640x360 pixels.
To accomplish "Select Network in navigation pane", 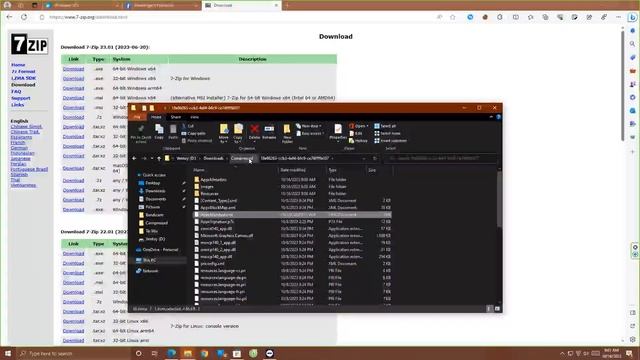I will point(150,271).
